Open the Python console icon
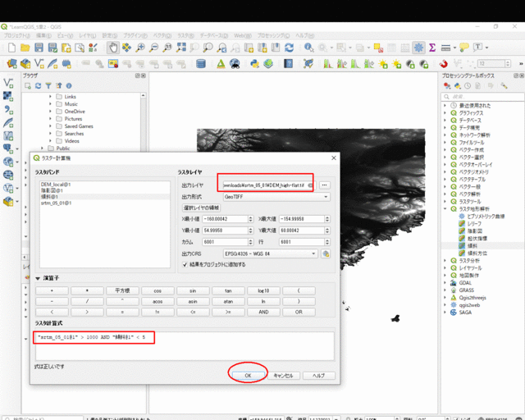 (255, 64)
